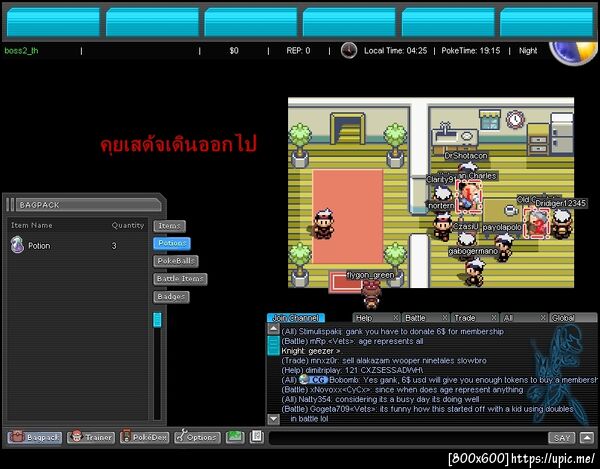Click the Knight: geezer message

(x=311, y=351)
